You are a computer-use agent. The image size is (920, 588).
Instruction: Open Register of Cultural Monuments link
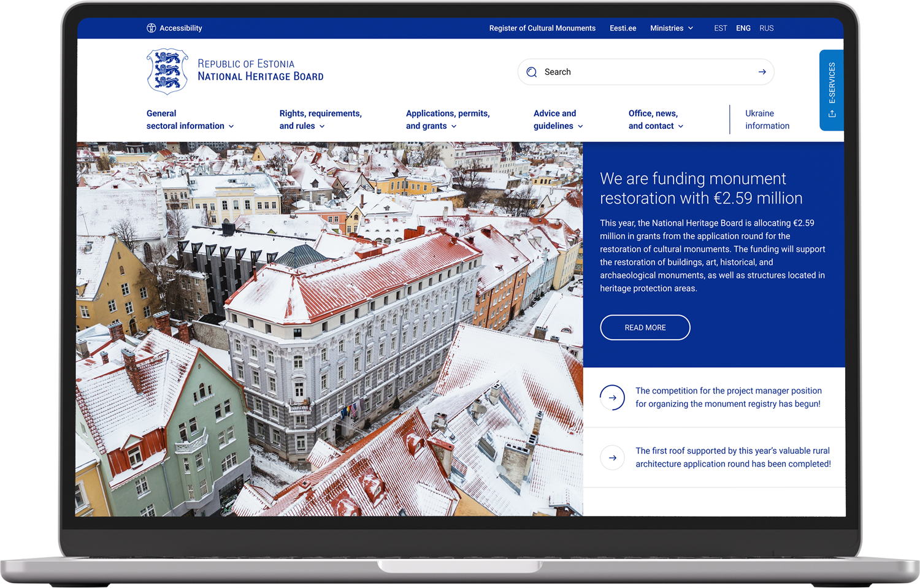click(x=542, y=28)
